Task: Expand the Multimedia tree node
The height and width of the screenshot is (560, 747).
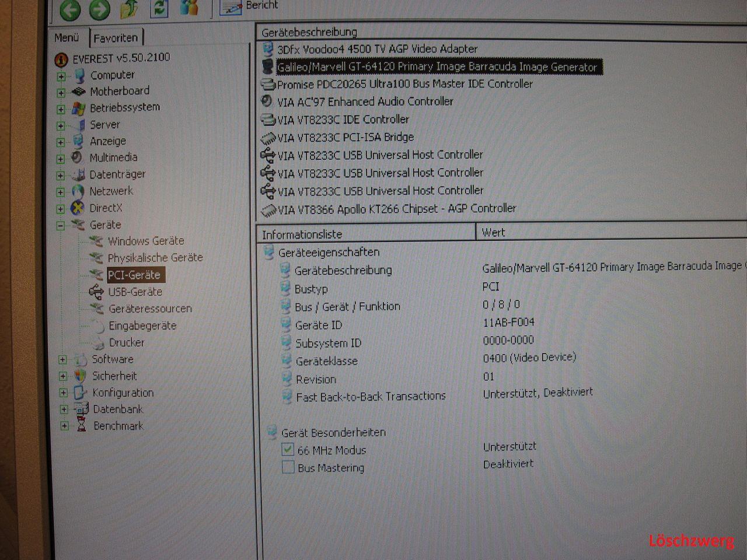Action: 61,159
